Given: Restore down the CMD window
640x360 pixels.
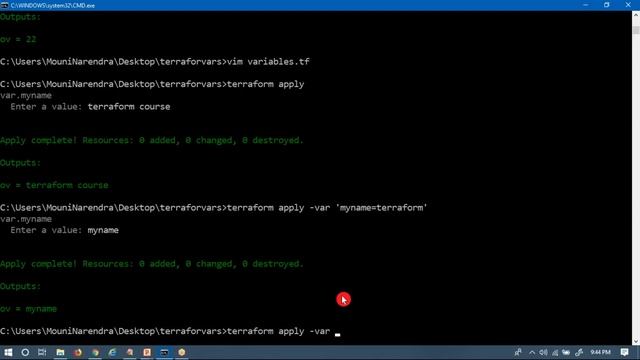Looking at the screenshot, I should 607,5.
